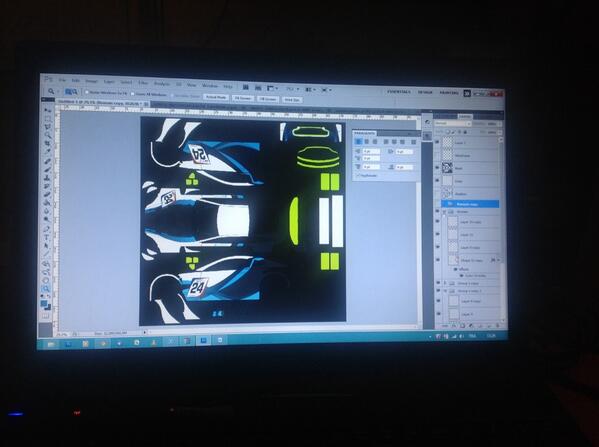Click the Fill Screen button
This screenshot has height=447, width=599.
(x=268, y=99)
